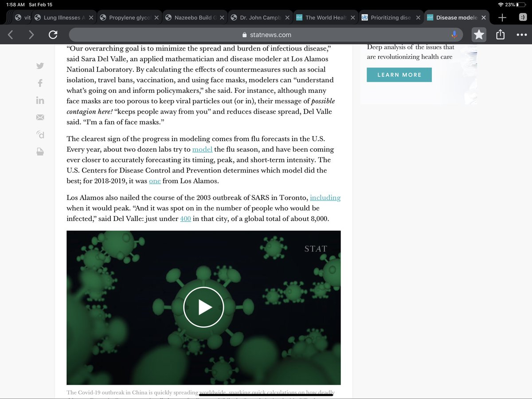Open the tab switcher smiley button
Image resolution: width=532 pixels, height=399 pixels.
click(x=523, y=18)
